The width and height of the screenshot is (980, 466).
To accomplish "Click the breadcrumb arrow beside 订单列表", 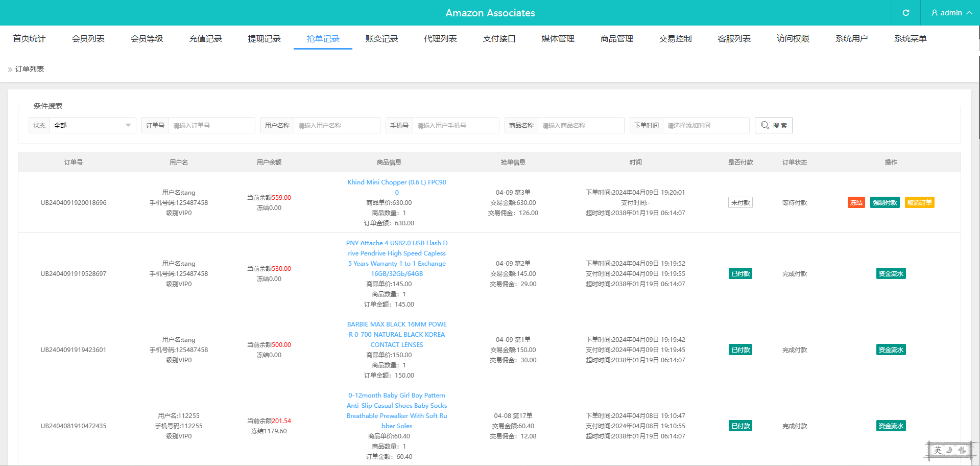I will [10, 69].
